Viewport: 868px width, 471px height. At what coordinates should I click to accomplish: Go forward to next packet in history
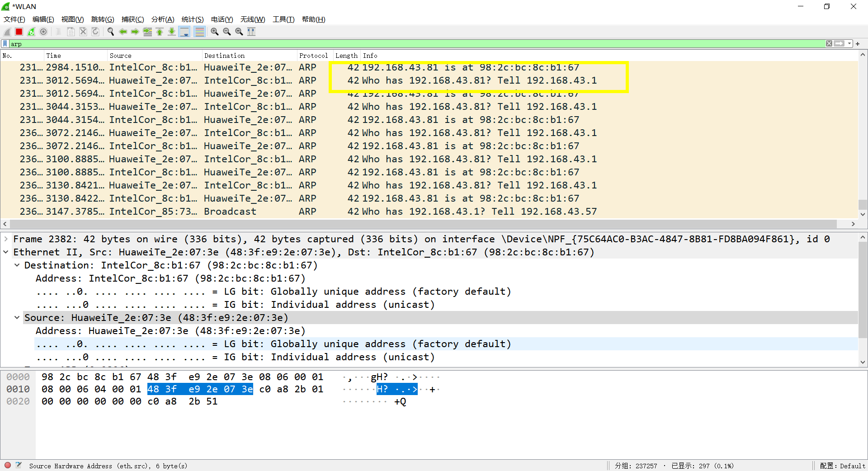coord(135,32)
